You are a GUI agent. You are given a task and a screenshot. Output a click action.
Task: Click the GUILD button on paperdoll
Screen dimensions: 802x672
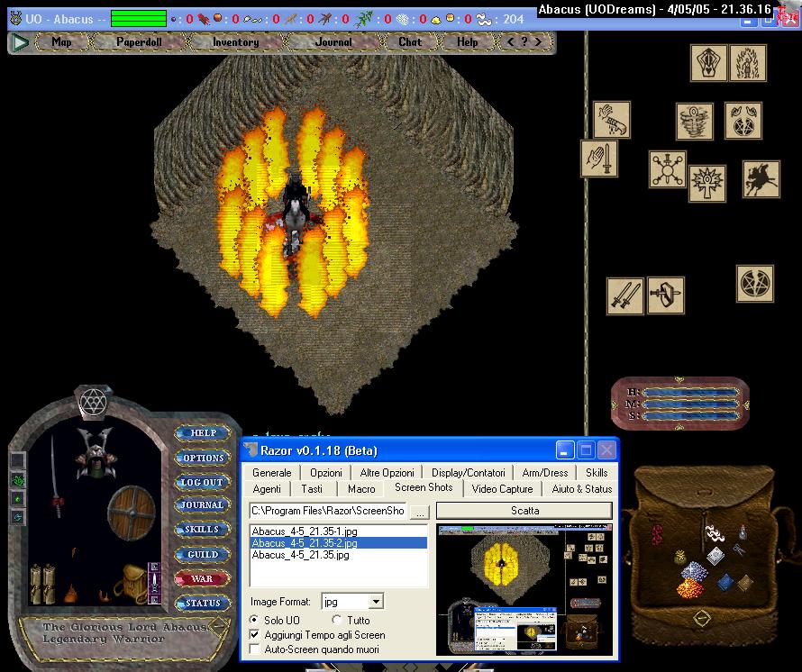coord(203,554)
